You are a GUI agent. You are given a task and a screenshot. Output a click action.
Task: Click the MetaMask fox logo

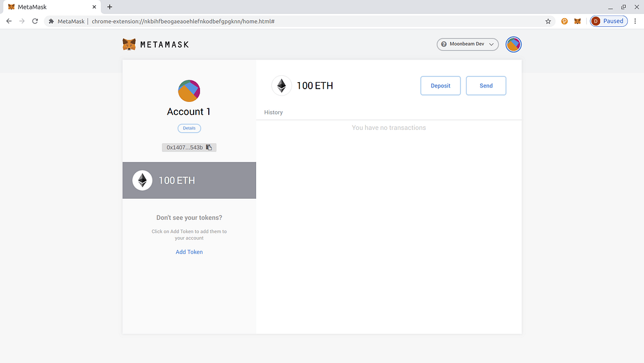click(x=129, y=44)
